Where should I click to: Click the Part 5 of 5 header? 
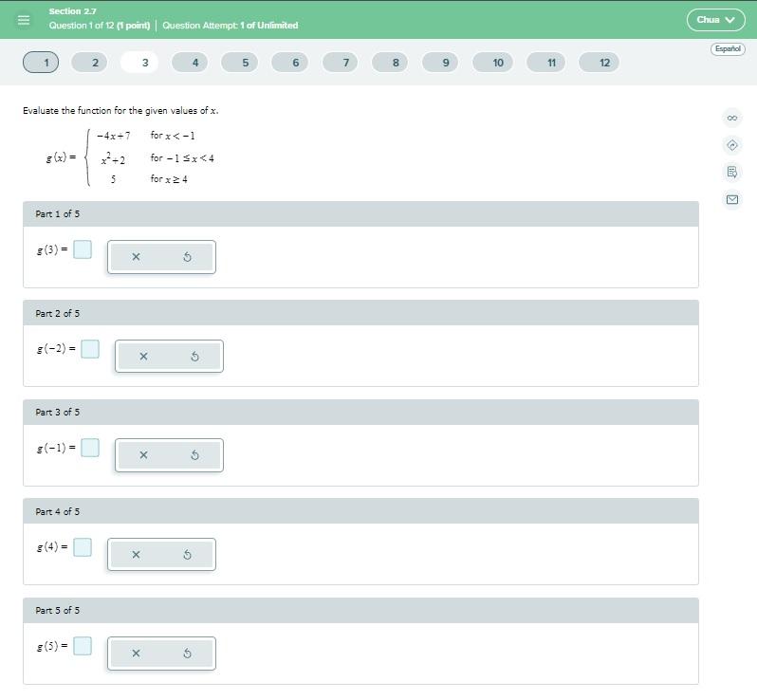(x=360, y=610)
